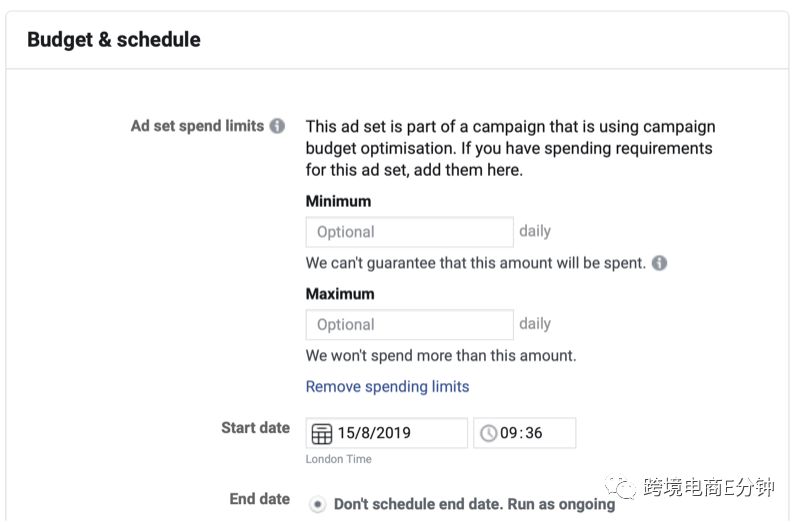This screenshot has width=800, height=522.
Task: Click the Remove spending limits link
Action: [x=387, y=387]
